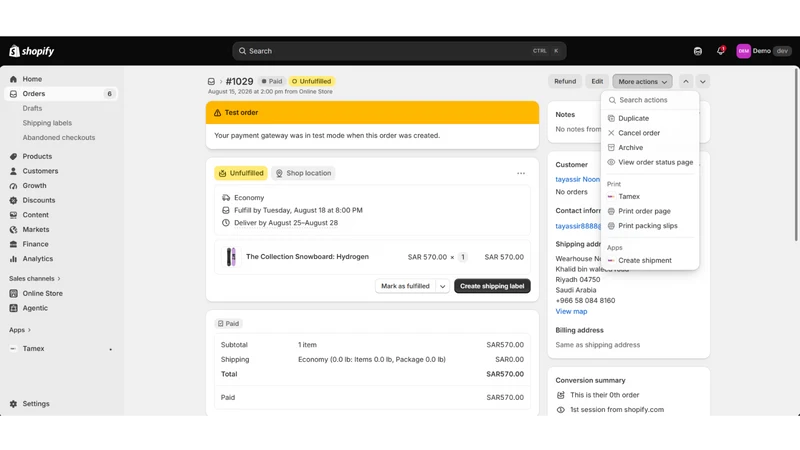Image resolution: width=800 pixels, height=450 pixels.
Task: Open the Search bar
Action: click(x=399, y=51)
